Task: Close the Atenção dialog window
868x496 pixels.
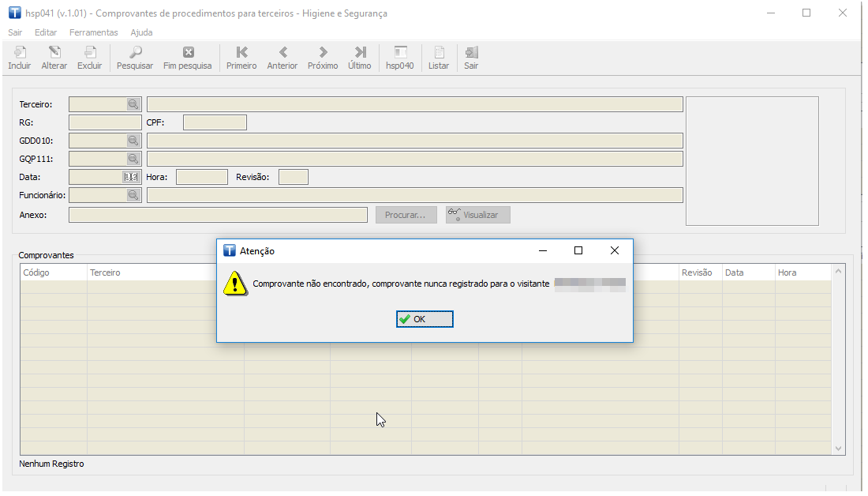Action: tap(615, 250)
